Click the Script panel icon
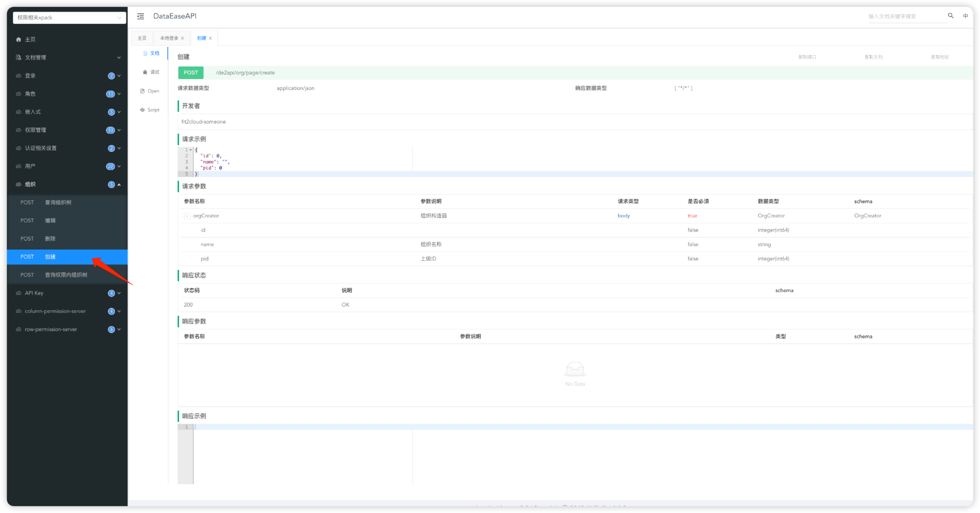This screenshot has height=513, width=980. (x=142, y=110)
